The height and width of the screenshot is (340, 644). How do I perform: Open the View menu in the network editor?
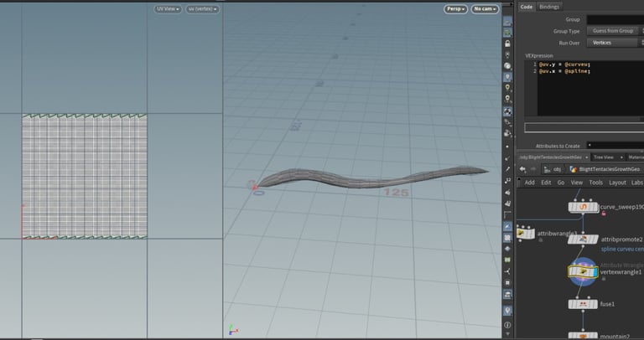pyautogui.click(x=577, y=183)
